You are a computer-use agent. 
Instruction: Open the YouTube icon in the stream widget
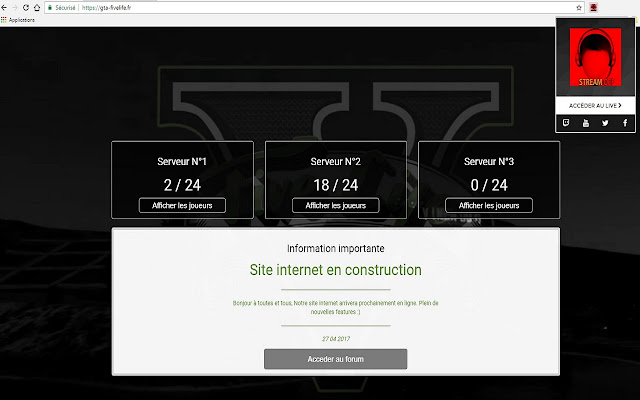586,123
